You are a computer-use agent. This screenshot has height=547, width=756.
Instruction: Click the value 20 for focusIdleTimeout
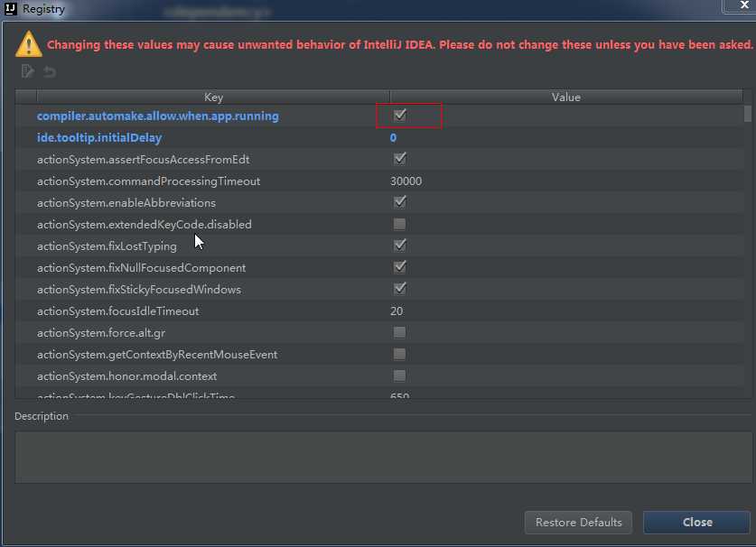point(397,311)
